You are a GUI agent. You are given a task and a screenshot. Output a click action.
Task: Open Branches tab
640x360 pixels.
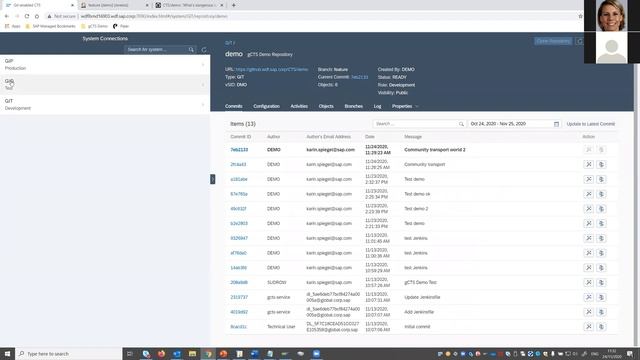tap(353, 106)
